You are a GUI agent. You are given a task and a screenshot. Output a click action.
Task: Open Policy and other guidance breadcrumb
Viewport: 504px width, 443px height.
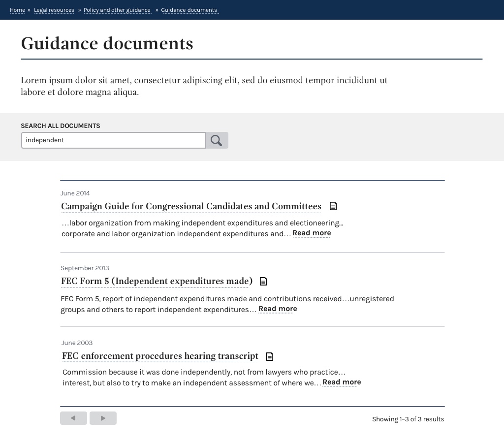coord(117,10)
